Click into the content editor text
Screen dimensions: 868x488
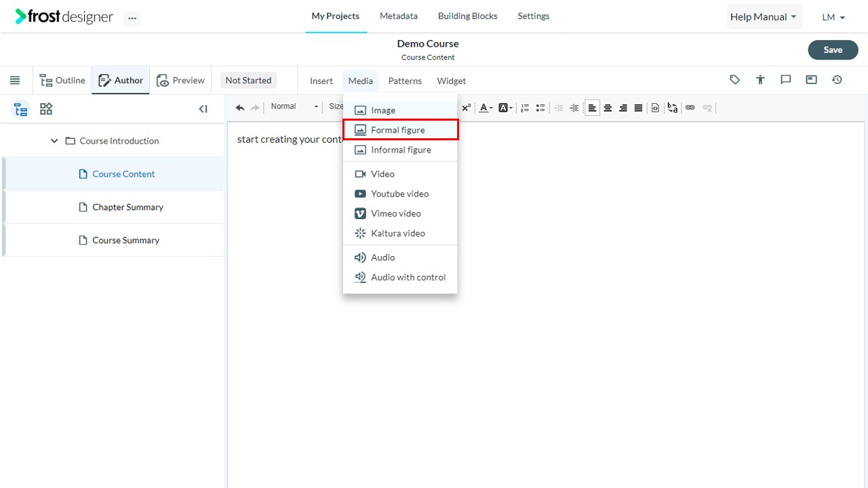click(290, 140)
